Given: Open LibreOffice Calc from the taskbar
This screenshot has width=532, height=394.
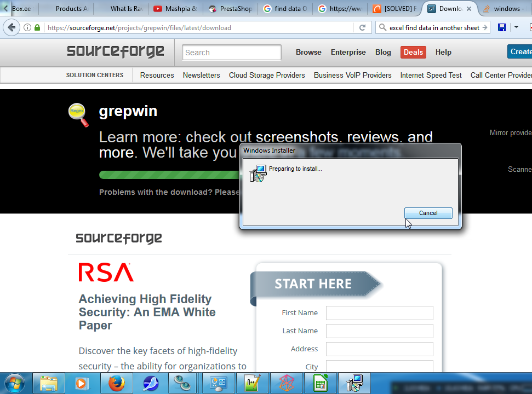Looking at the screenshot, I should tap(321, 384).
